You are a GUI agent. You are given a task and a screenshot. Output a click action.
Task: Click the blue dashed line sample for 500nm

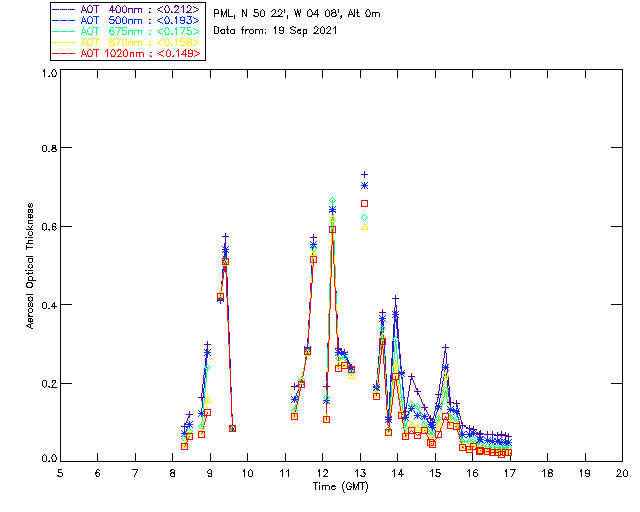64,20
